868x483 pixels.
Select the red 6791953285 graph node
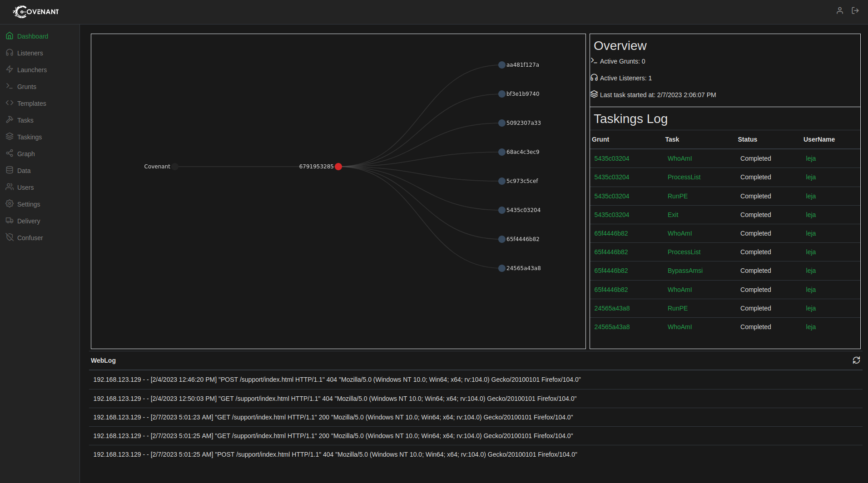coord(338,167)
